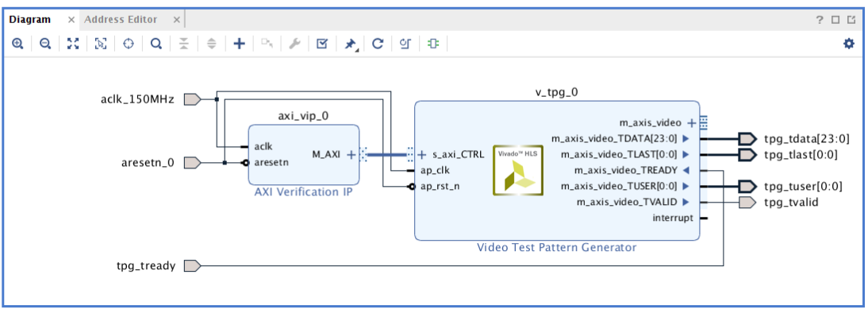Maximize the diagram panel
Screen dimensions: 868x317
(835, 20)
